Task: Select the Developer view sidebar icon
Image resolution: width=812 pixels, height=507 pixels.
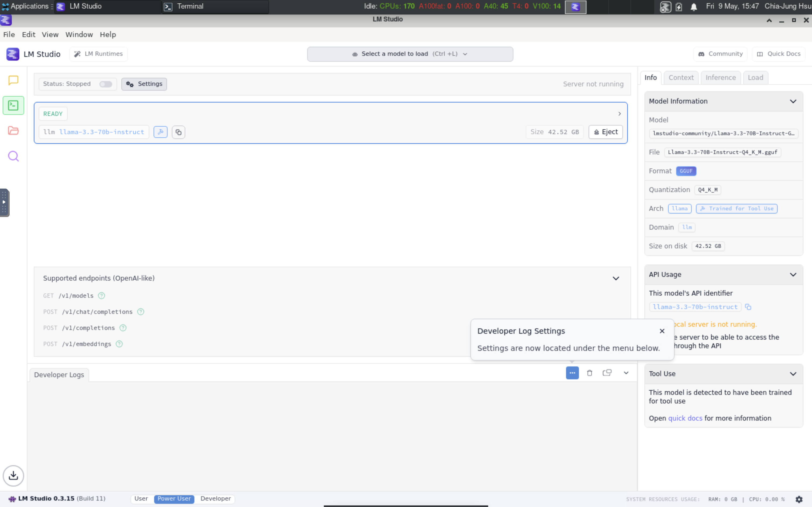Action: click(x=13, y=105)
